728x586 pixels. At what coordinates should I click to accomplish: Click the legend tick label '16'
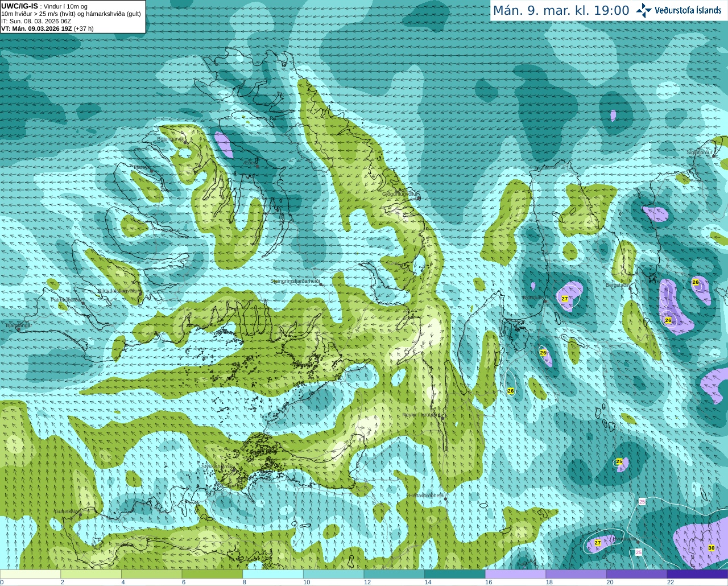[x=489, y=582]
